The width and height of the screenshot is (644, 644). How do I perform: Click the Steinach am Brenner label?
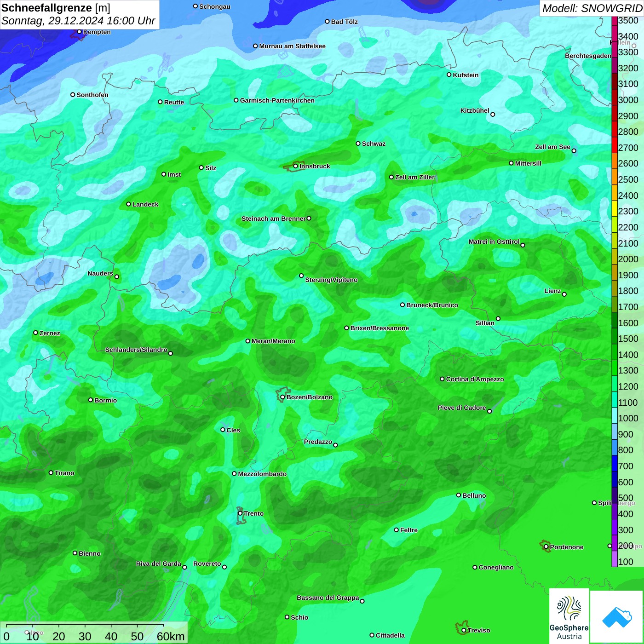coord(274,218)
